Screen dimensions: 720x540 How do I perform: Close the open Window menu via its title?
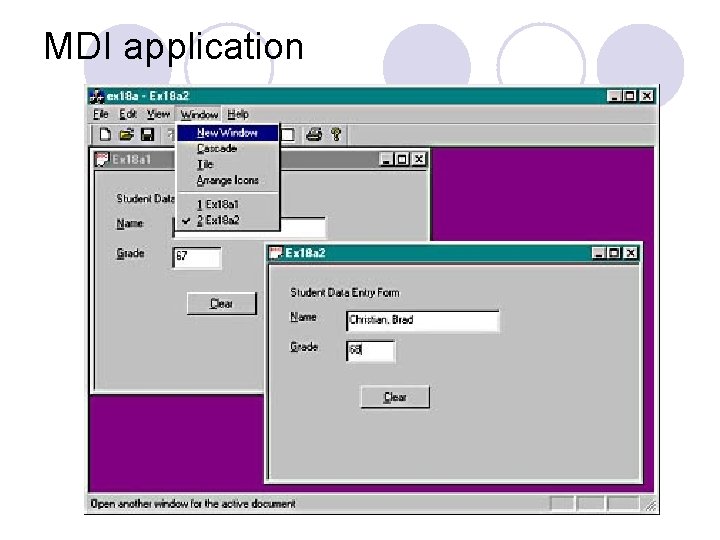199,114
